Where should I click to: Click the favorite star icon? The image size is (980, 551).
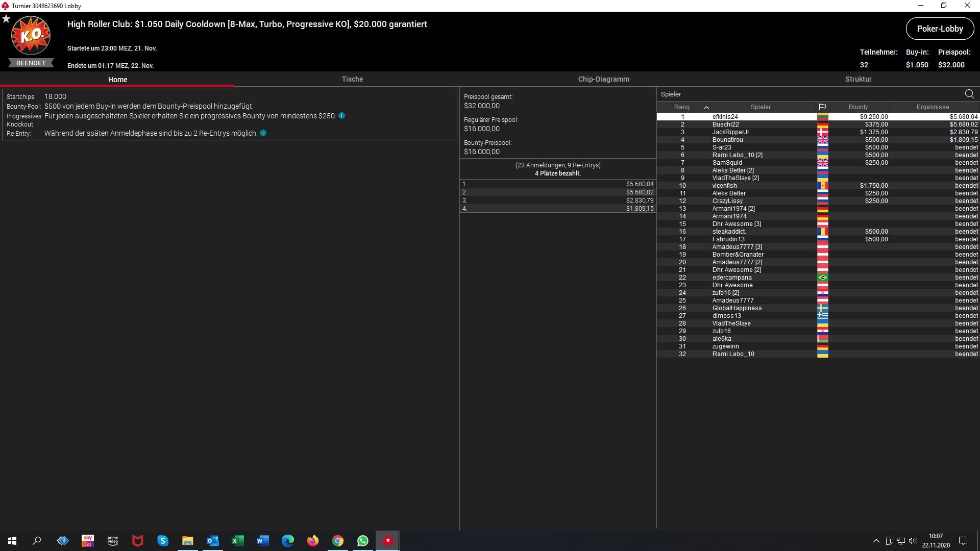(x=6, y=19)
